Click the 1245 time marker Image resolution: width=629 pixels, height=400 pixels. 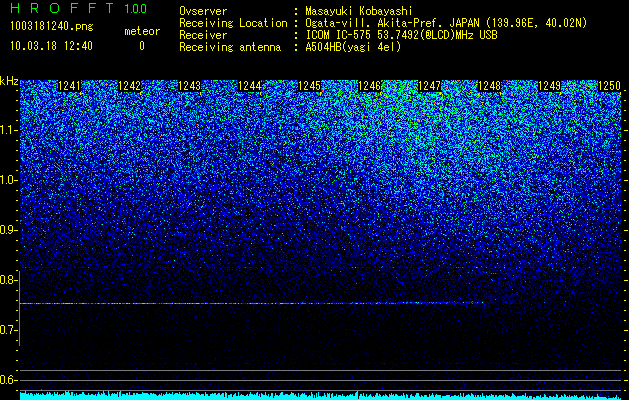[310, 86]
